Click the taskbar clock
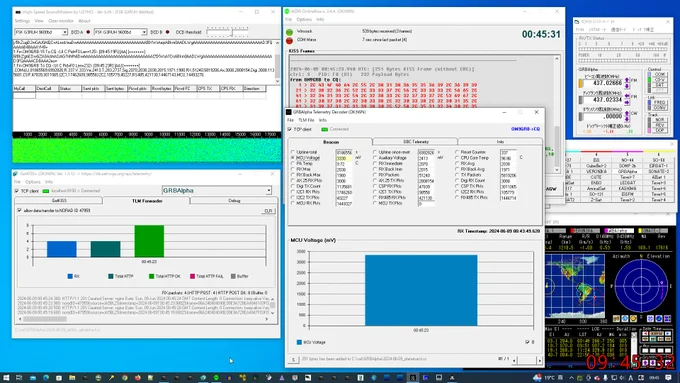The image size is (680, 383). 654,378
